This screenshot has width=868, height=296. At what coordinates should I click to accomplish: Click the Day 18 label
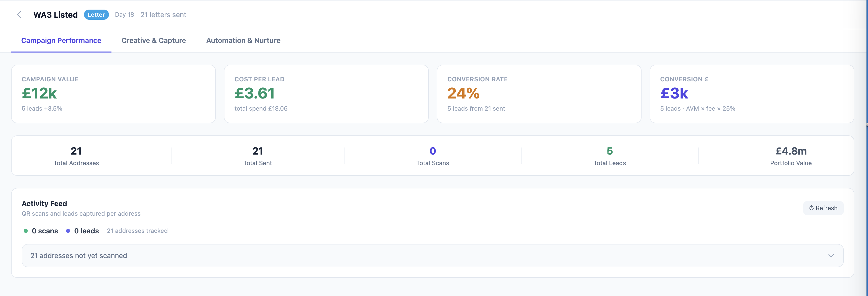coord(124,14)
